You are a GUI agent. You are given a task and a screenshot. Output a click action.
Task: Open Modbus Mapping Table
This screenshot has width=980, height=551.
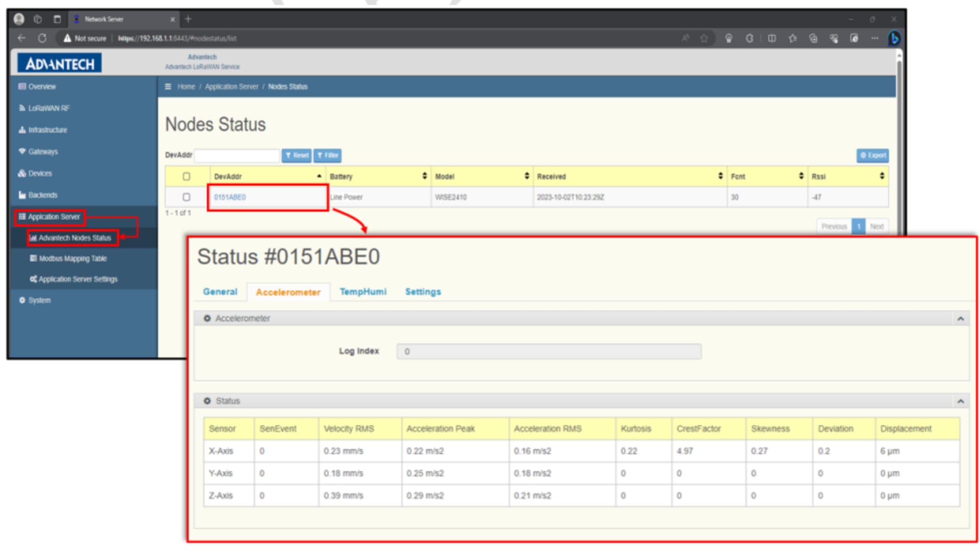pos(68,259)
